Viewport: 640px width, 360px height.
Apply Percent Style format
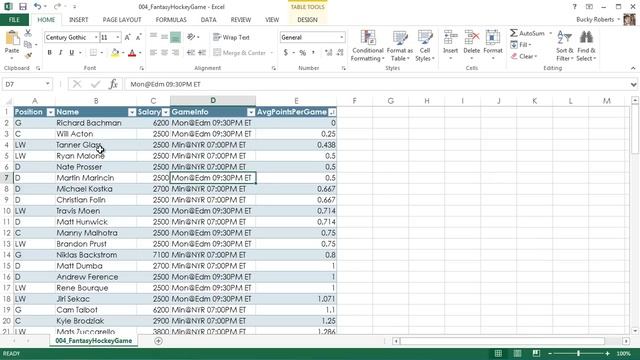302,53
